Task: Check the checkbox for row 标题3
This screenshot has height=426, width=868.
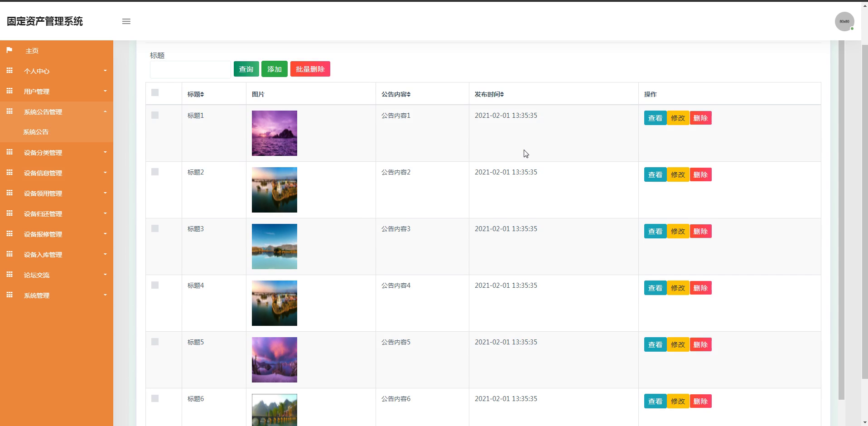Action: [x=155, y=228]
